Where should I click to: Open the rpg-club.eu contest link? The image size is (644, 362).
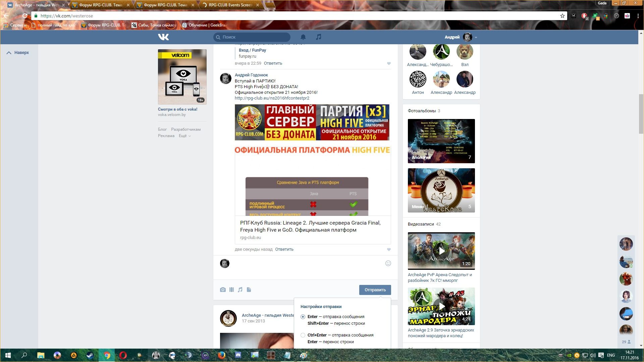(272, 98)
